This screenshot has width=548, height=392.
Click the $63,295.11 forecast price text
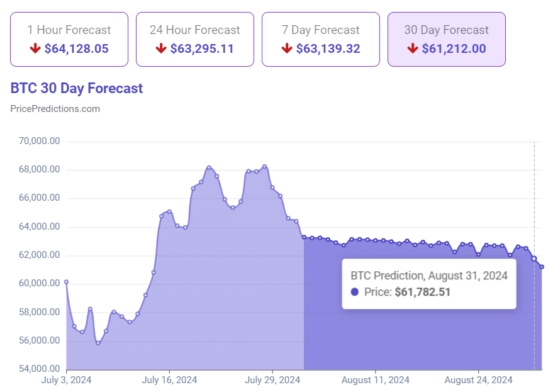point(201,48)
